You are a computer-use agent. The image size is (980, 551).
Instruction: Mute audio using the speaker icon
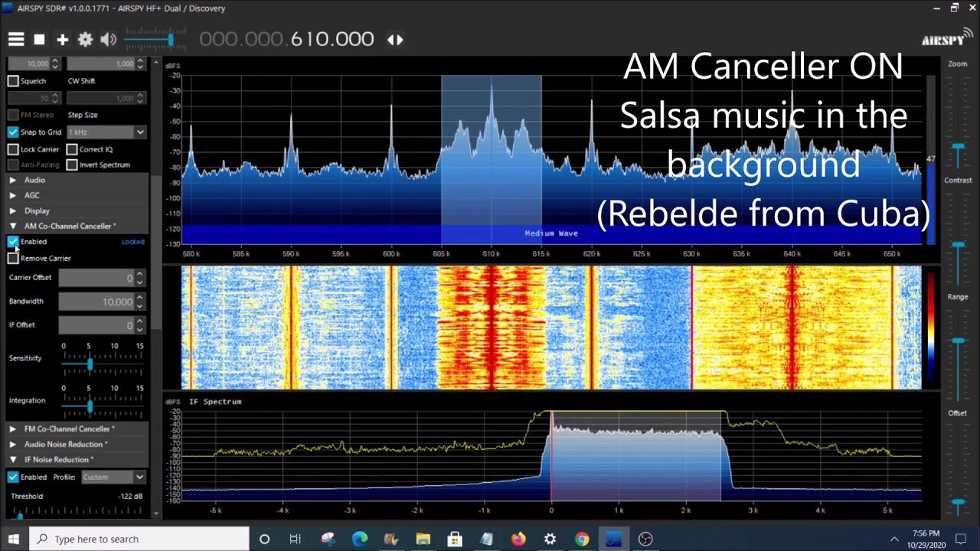coord(108,39)
